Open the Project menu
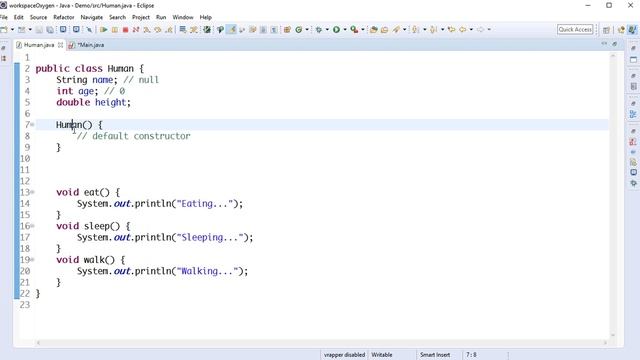Viewport: 640px width, 360px height. (141, 17)
